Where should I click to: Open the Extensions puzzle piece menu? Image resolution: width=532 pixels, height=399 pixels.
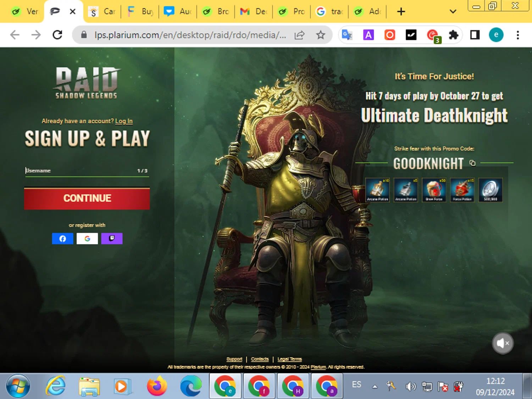454,35
